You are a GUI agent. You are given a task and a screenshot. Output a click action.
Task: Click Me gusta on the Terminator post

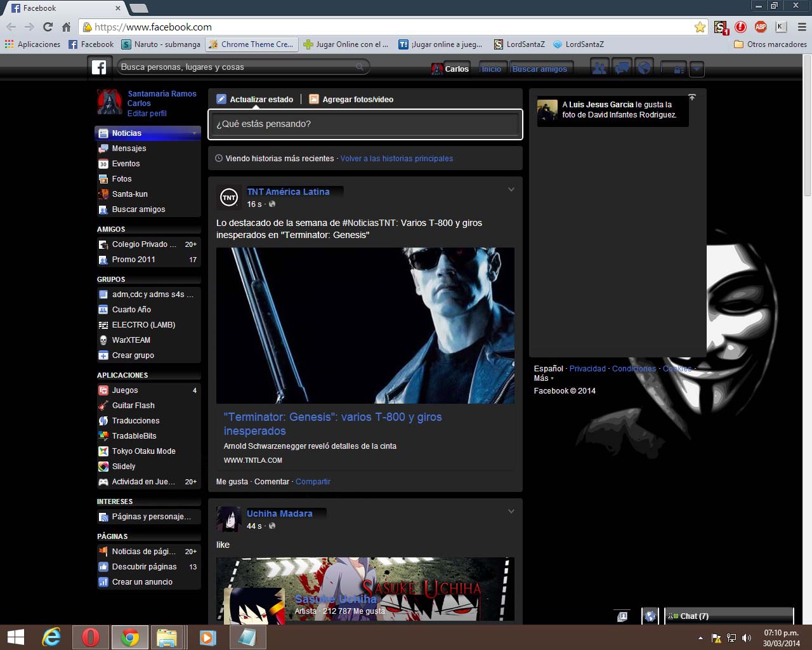click(x=232, y=481)
